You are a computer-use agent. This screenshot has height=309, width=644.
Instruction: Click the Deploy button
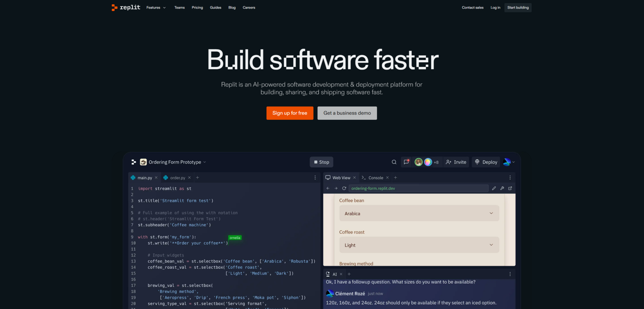[486, 162]
